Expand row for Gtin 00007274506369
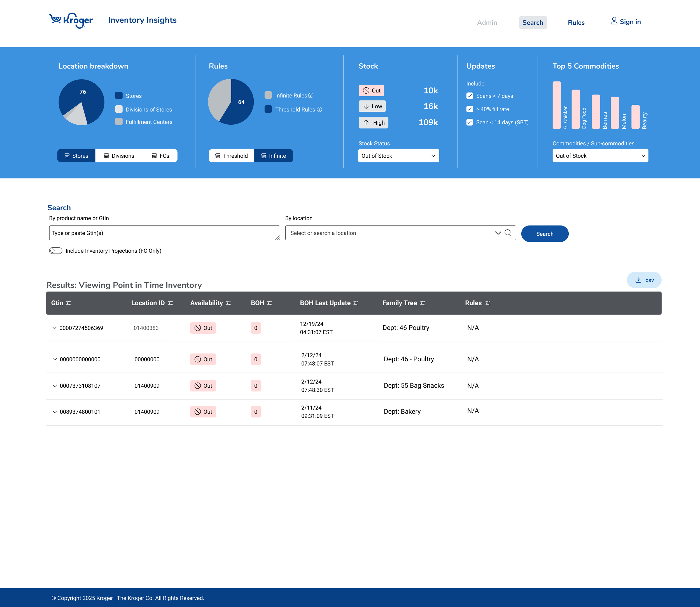This screenshot has width=700, height=607. click(x=54, y=328)
